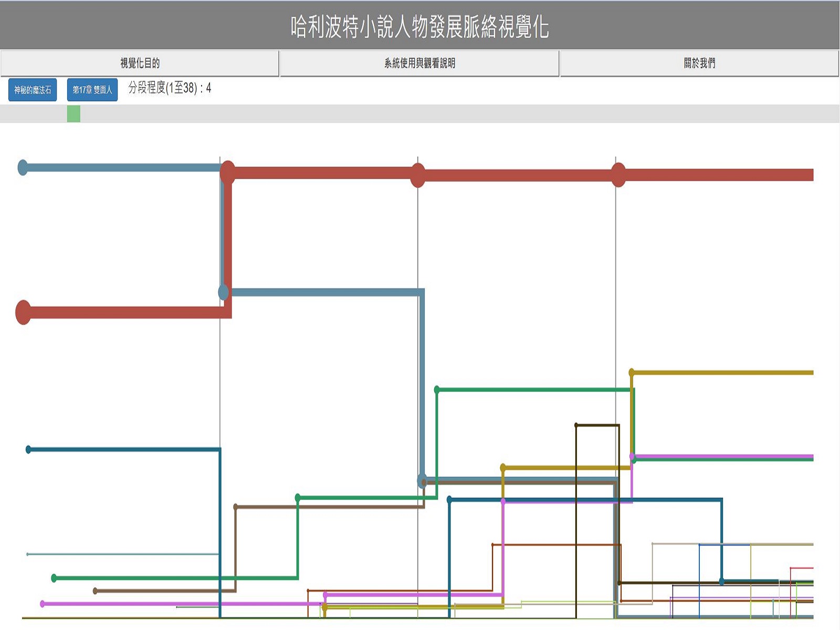
Task: Select the magenta node on the right-side magenta line
Action: 633,457
